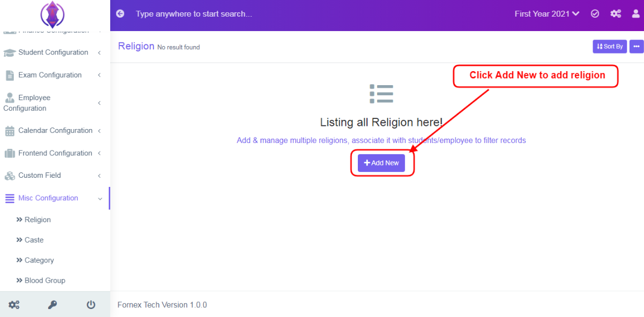Image resolution: width=644 pixels, height=317 pixels.
Task: Click the cubes icon beside Custom Field
Action: [x=10, y=176]
